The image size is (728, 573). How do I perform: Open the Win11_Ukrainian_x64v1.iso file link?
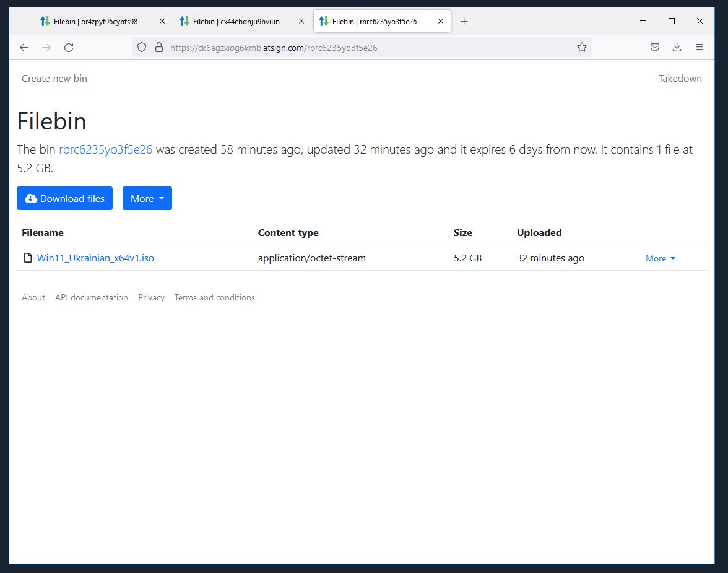click(x=95, y=258)
